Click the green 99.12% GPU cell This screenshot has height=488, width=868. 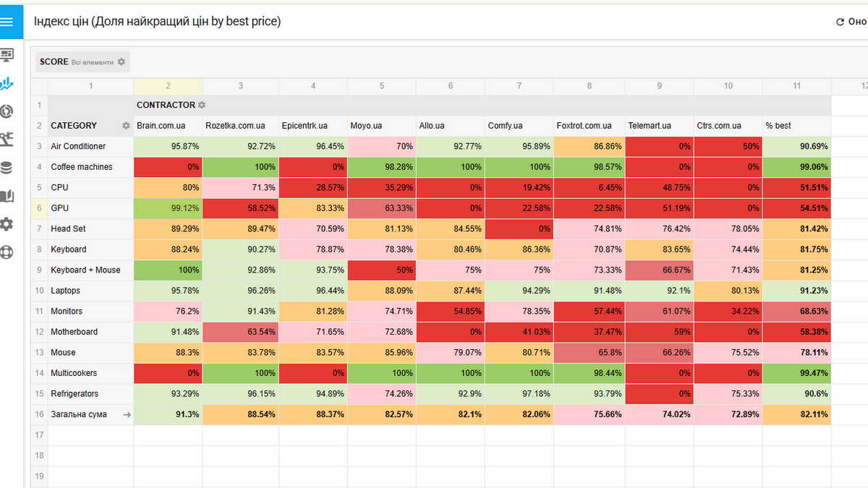[x=168, y=208]
